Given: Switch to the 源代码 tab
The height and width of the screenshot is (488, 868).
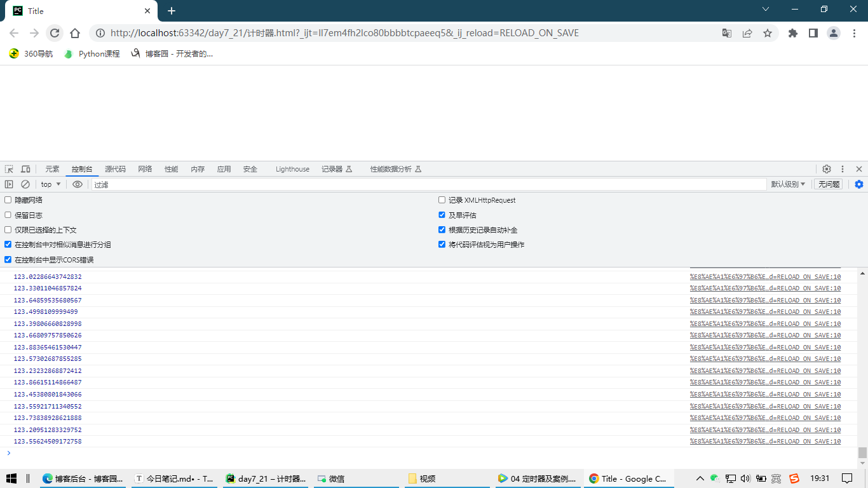Looking at the screenshot, I should point(115,169).
